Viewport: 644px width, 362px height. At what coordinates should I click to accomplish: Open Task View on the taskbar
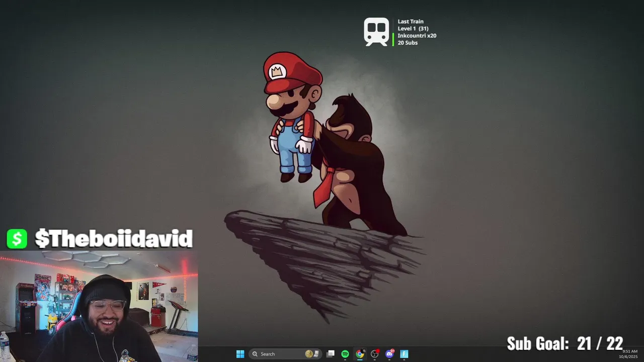(331, 354)
